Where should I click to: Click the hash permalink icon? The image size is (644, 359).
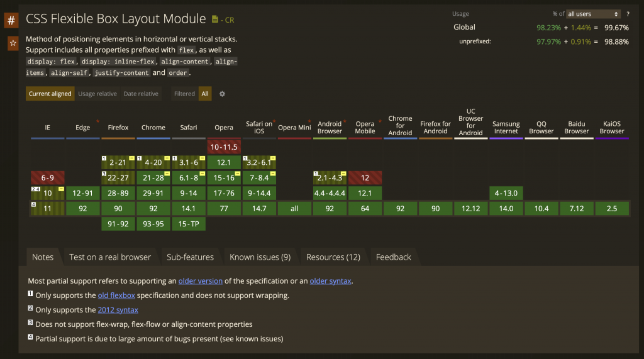click(11, 20)
